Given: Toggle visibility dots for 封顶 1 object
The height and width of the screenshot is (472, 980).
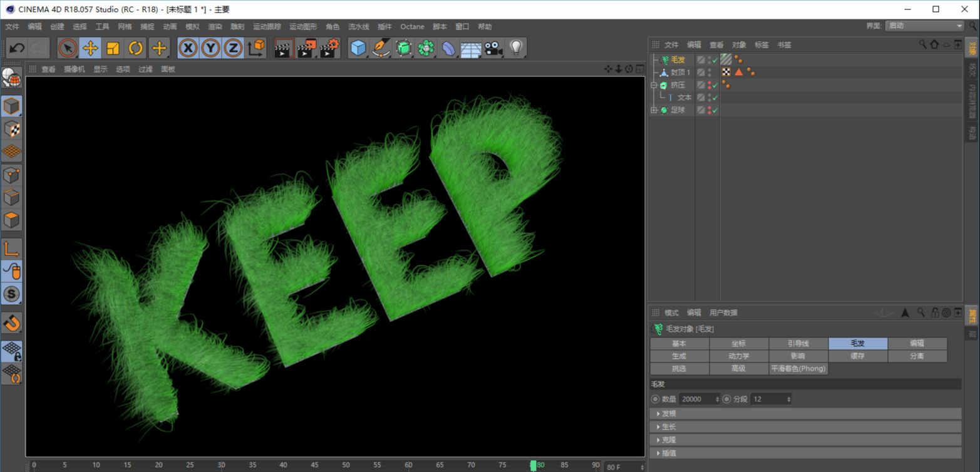Looking at the screenshot, I should 709,73.
